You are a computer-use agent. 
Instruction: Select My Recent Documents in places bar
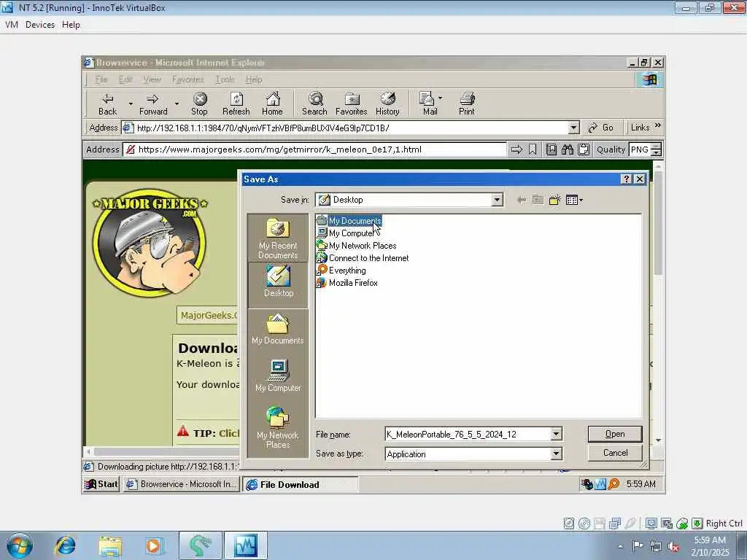[278, 238]
